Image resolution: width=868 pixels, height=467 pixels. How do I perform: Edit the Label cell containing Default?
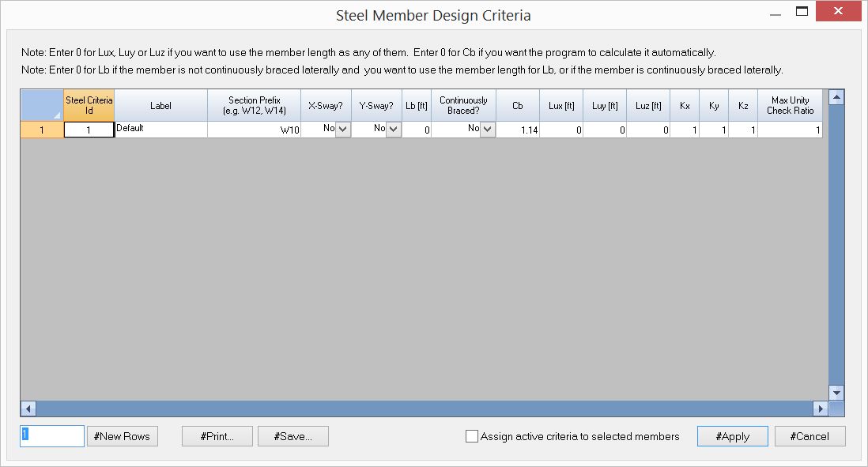pyautogui.click(x=160, y=129)
